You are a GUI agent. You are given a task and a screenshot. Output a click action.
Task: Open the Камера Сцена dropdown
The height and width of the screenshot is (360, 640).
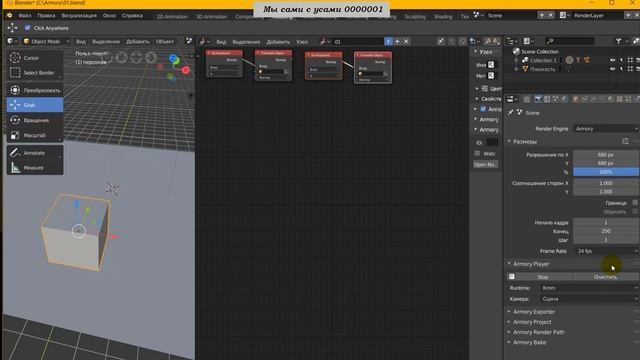(589, 299)
